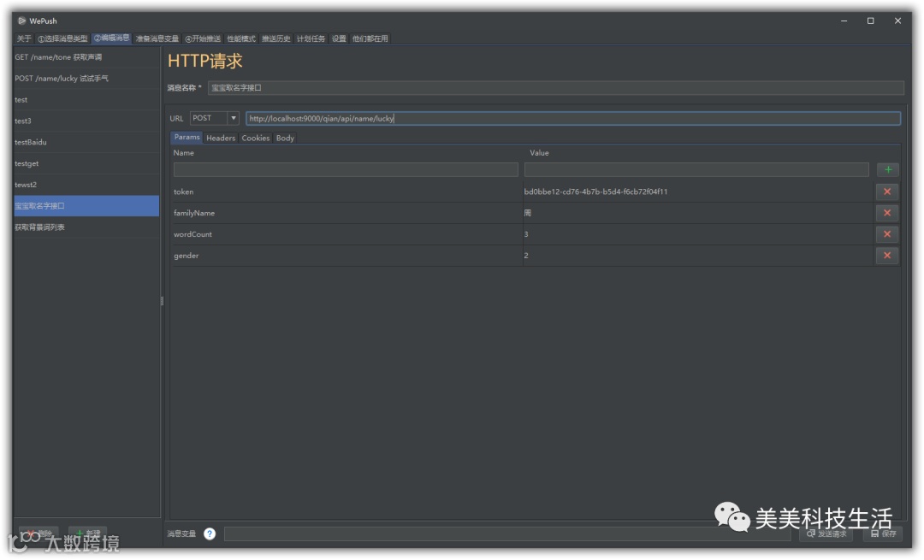Open the Body tab
The image size is (924, 560).
coord(285,138)
